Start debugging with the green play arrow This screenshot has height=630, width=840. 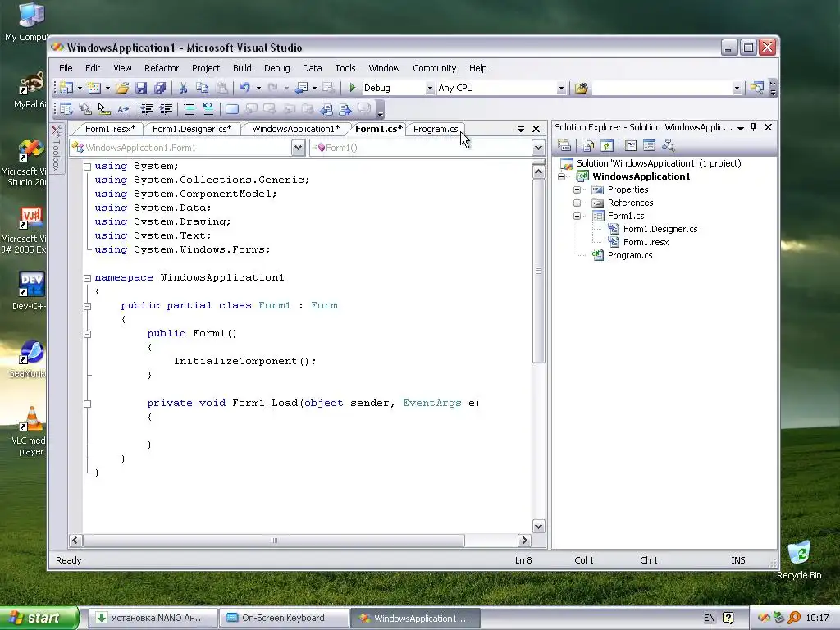click(x=353, y=88)
